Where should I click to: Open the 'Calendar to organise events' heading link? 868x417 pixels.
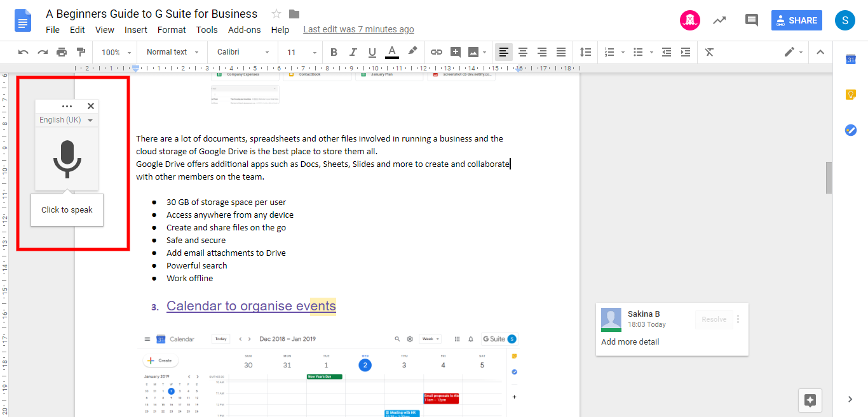[x=251, y=306]
